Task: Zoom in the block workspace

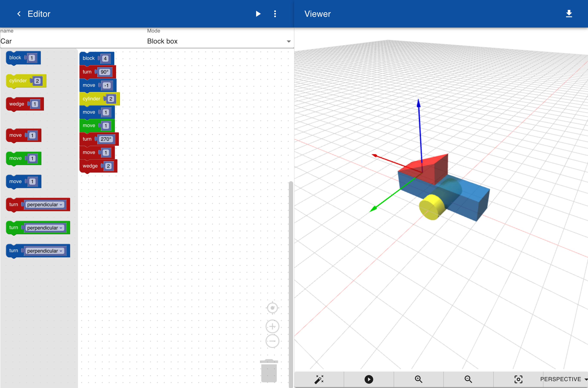Action: 272,326
